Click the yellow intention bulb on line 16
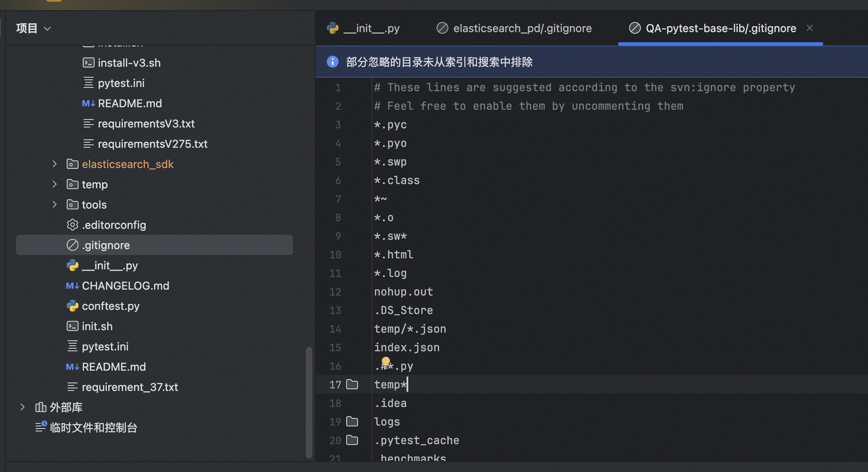This screenshot has height=472, width=868. coord(385,361)
